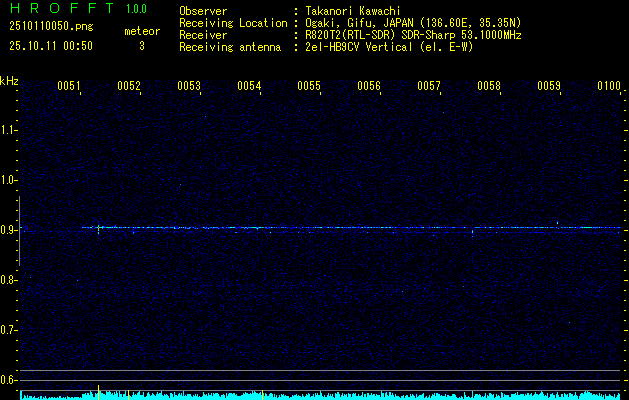
Task: Click the 0055 time axis label
Action: pos(309,86)
